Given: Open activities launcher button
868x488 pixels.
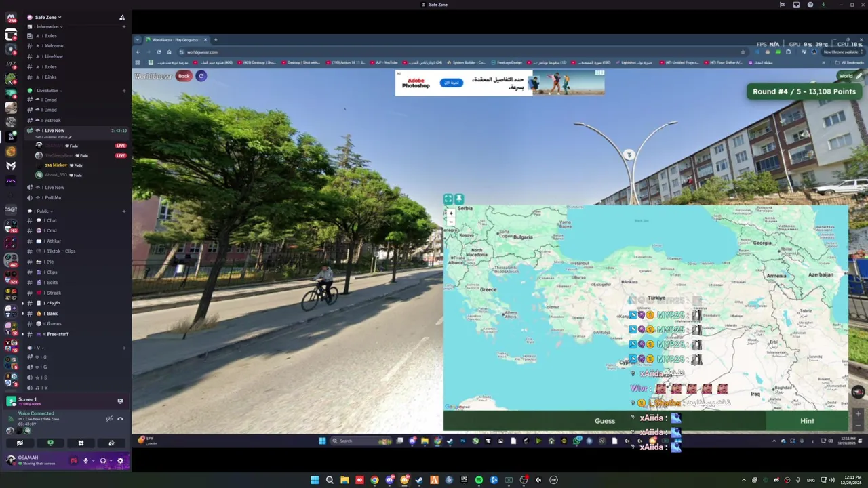Looking at the screenshot, I should pos(81,443).
